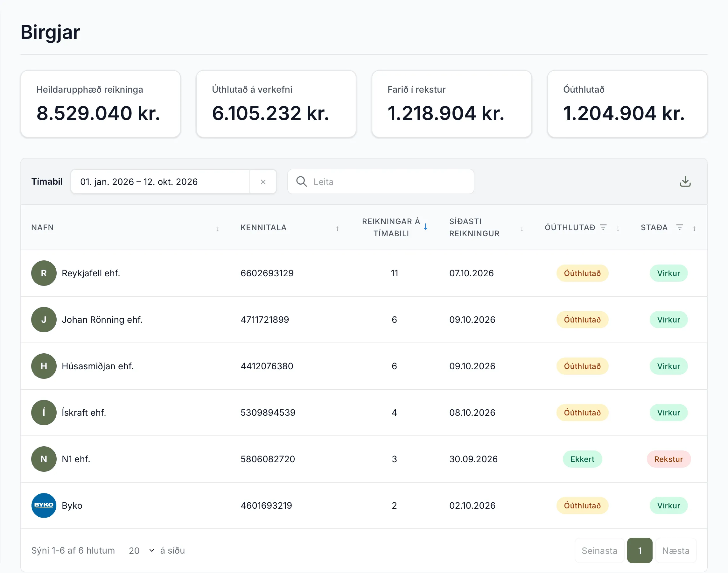Click the Næsta pagination button
The height and width of the screenshot is (573, 728).
pos(675,550)
